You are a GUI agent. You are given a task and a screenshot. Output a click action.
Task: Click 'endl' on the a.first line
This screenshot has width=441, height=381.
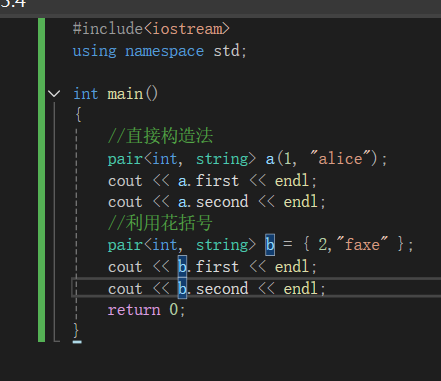(292, 181)
